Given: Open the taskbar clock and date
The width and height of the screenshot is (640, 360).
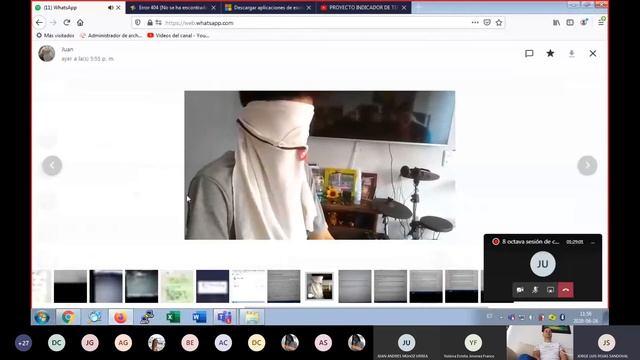Looking at the screenshot, I should pyautogui.click(x=586, y=317).
